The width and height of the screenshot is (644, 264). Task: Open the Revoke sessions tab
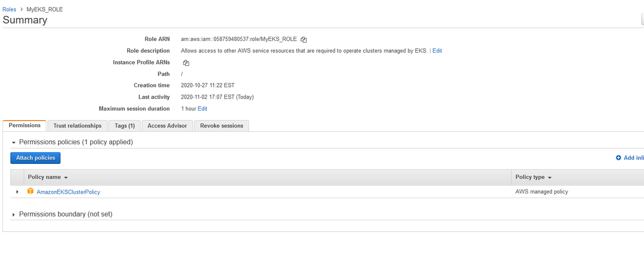point(221,126)
